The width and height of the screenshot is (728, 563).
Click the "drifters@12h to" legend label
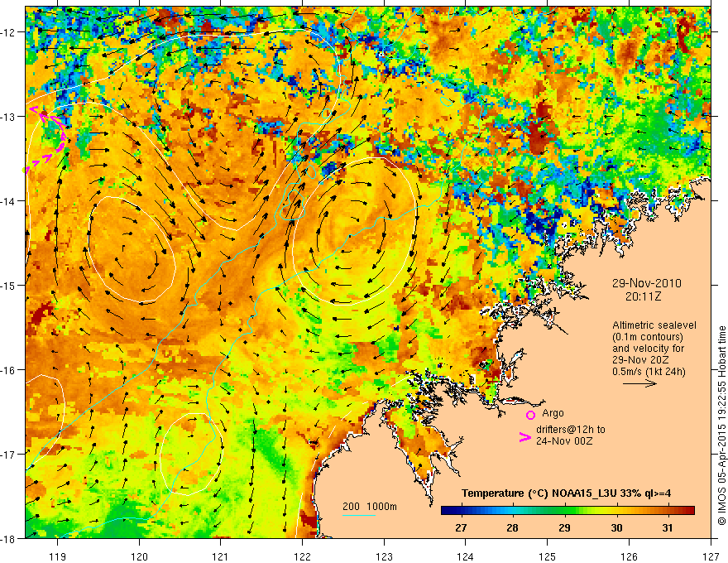click(x=571, y=430)
